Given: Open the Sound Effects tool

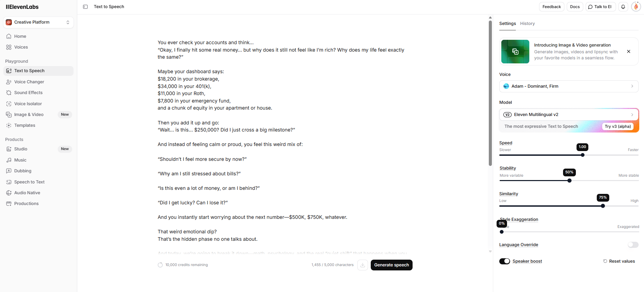Looking at the screenshot, I should tap(28, 92).
